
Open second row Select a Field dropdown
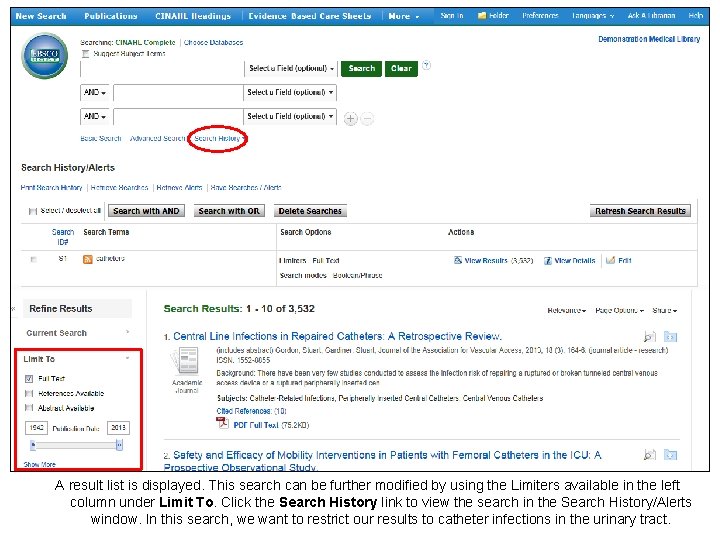coord(290,92)
